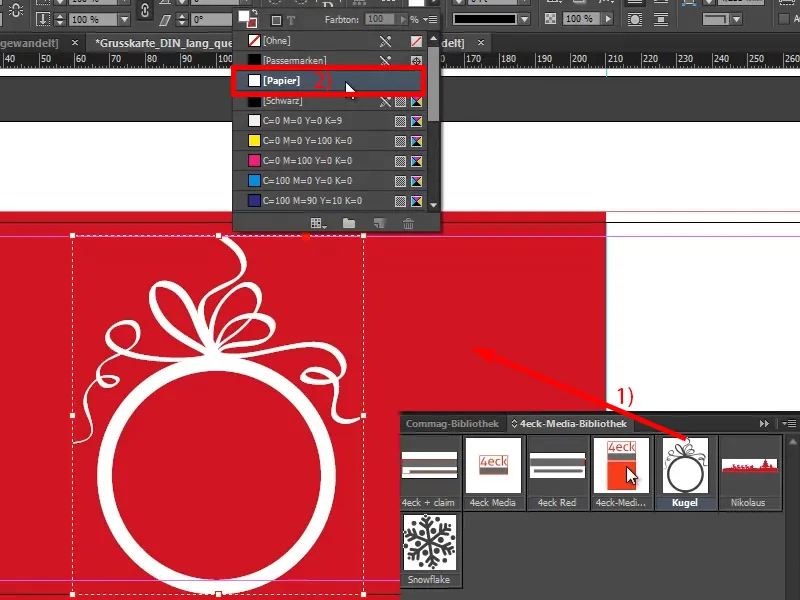Click CMYK mode icon for C=100 M=0 Y=0 K=0
Viewport: 800px width, 600px height.
416,181
